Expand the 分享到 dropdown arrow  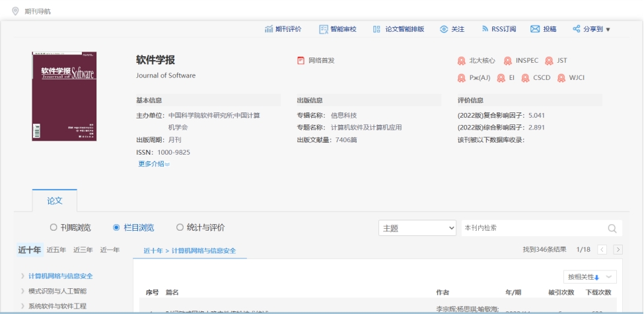tap(608, 30)
